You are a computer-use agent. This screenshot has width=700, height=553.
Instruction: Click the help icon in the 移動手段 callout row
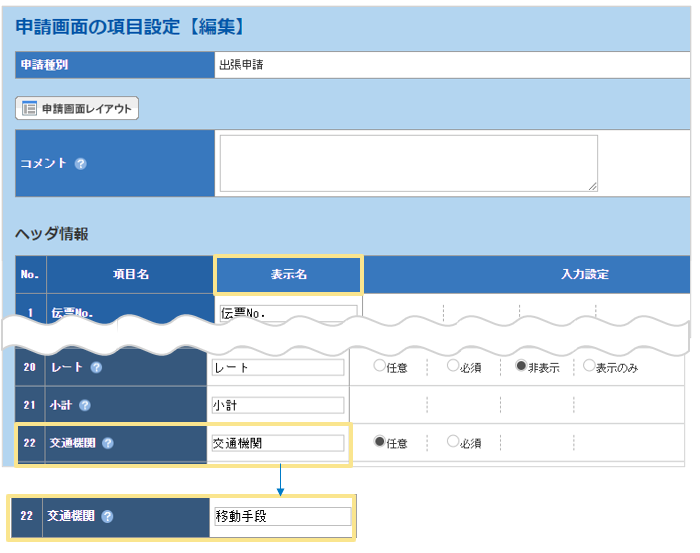[x=107, y=517]
